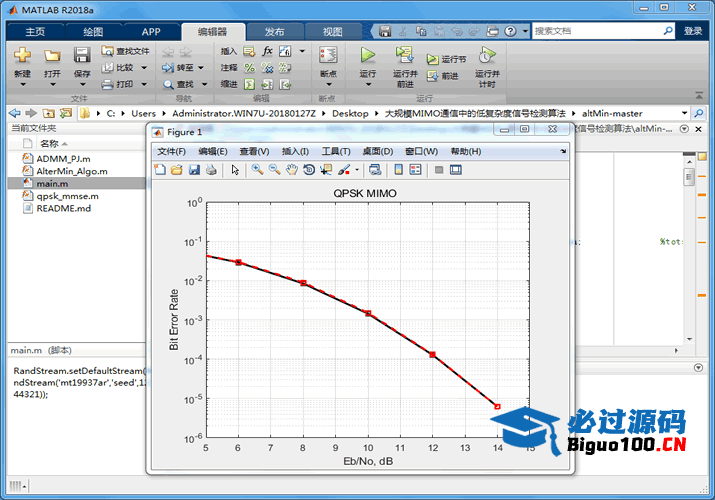This screenshot has height=500, width=715.
Task: Select qpsk_mmse.m in the file list
Action: tap(67, 196)
